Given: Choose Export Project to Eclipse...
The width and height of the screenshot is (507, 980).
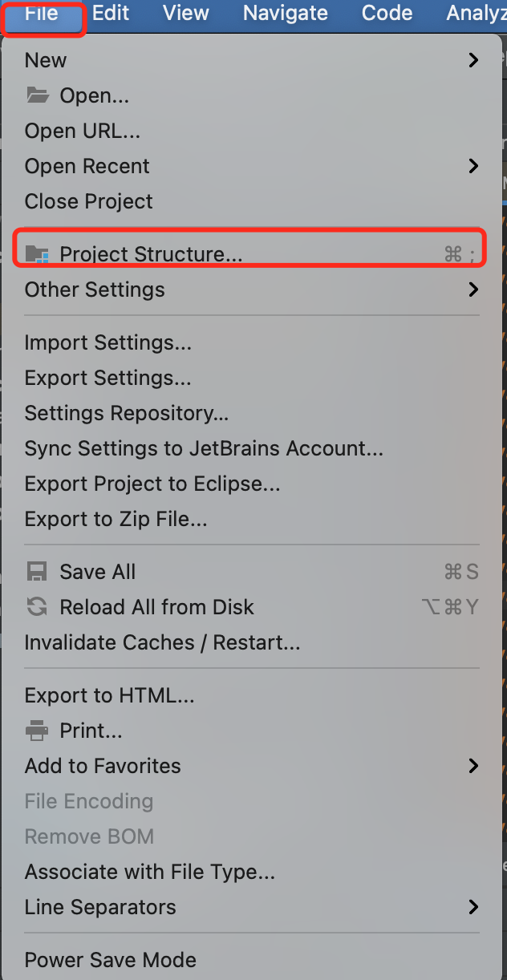Looking at the screenshot, I should (x=152, y=484).
